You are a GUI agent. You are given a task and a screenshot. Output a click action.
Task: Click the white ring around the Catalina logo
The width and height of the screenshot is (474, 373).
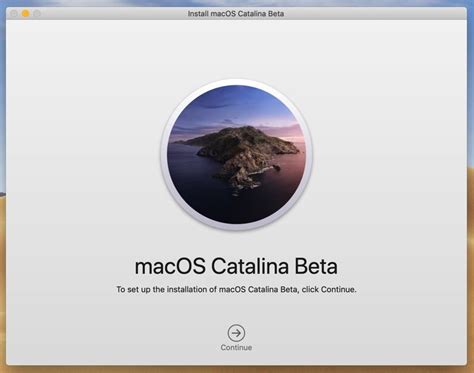pyautogui.click(x=236, y=82)
